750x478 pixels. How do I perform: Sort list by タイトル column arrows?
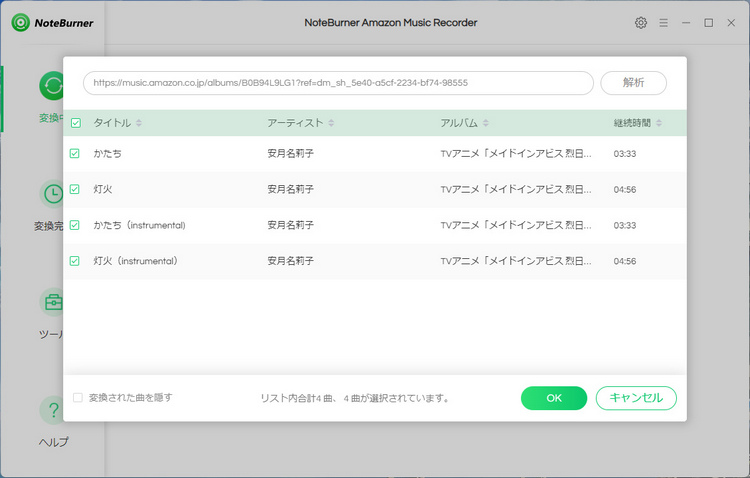(x=139, y=123)
